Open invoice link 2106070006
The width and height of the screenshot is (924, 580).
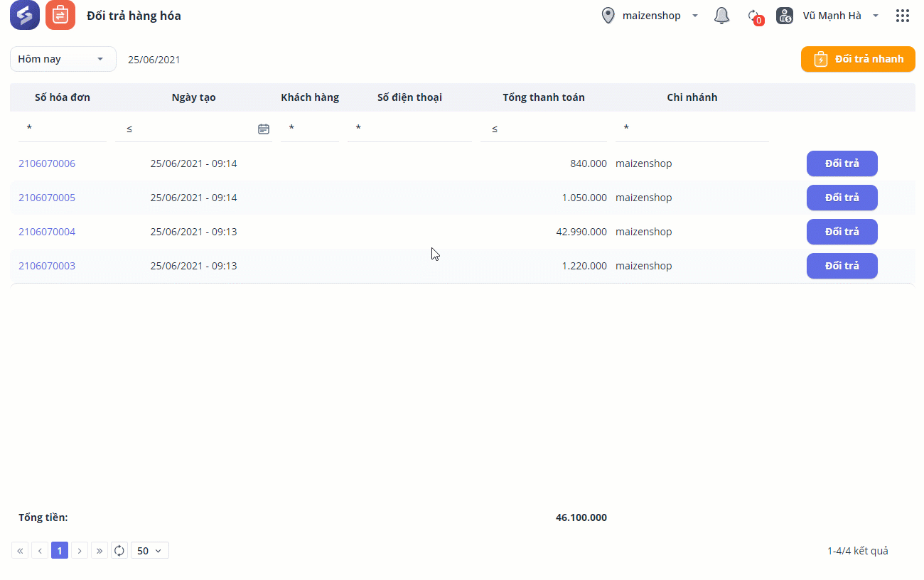[x=47, y=163]
